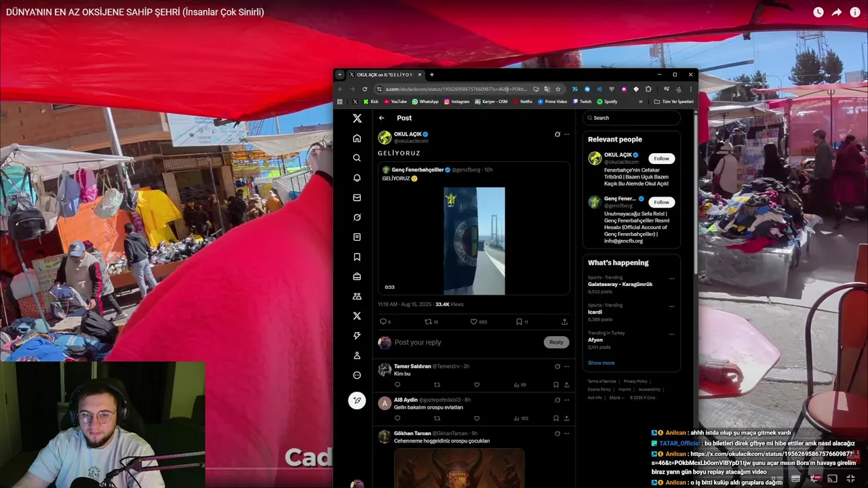This screenshot has width=868, height=488.
Task: Open the Communities people icon in sidebar
Action: point(357,296)
